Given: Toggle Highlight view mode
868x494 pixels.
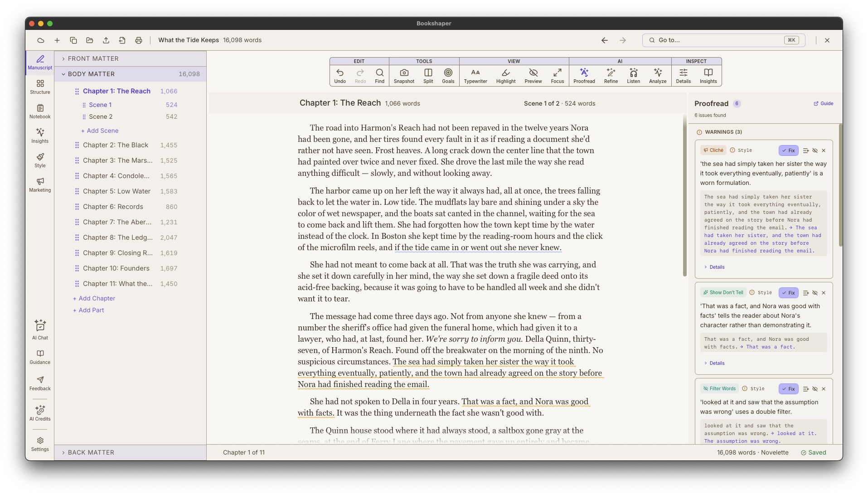Looking at the screenshot, I should [x=506, y=76].
